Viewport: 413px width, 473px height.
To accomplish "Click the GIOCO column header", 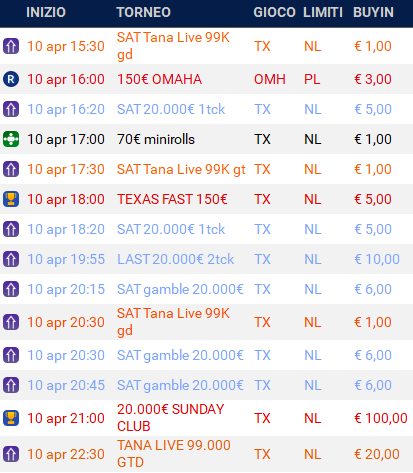I will tap(274, 13).
